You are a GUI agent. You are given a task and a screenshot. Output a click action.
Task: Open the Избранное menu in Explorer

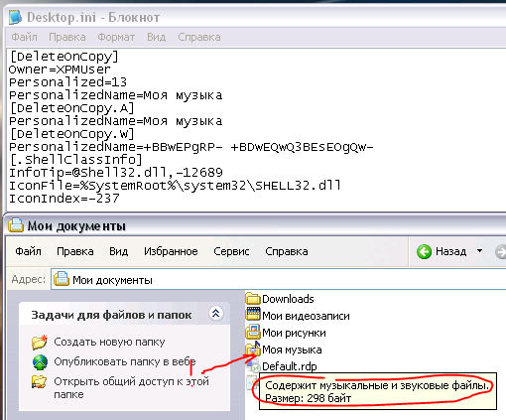click(x=171, y=251)
